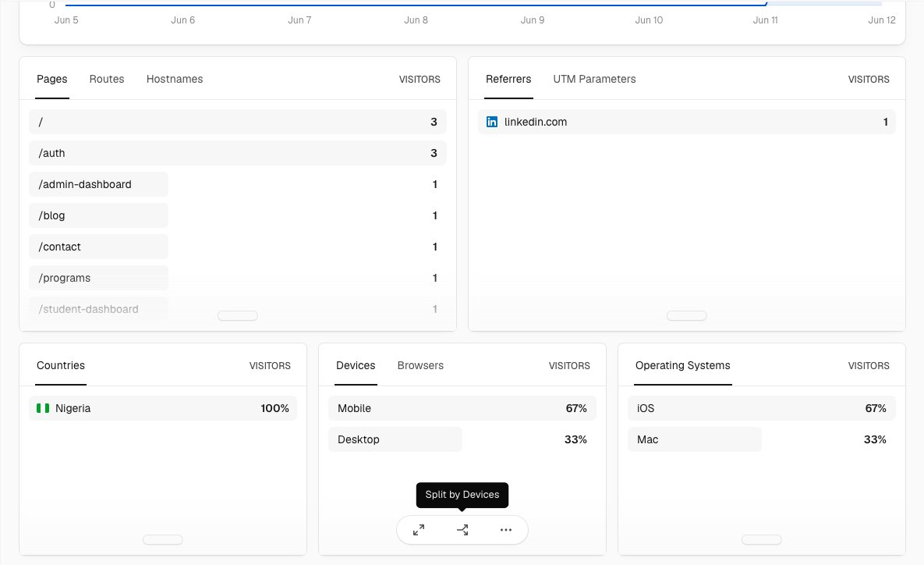Click the Jun 5 date label on the chart
The image size is (924, 565).
66,20
